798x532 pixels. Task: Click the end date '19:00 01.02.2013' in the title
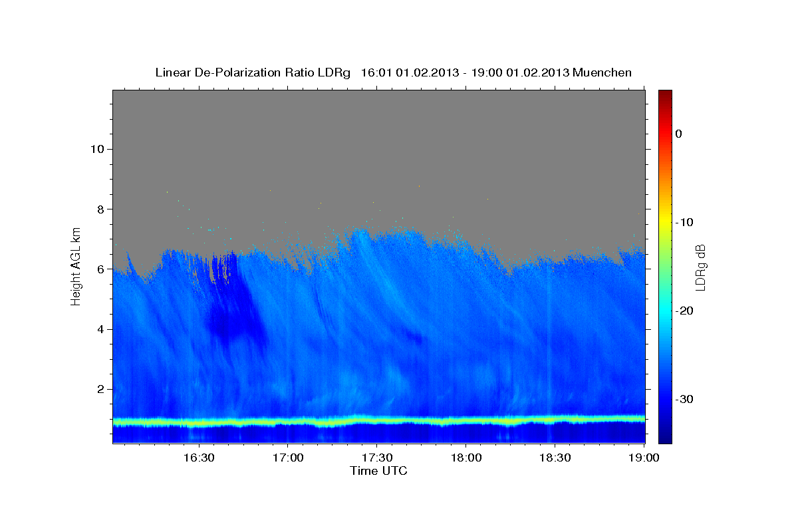(520, 72)
